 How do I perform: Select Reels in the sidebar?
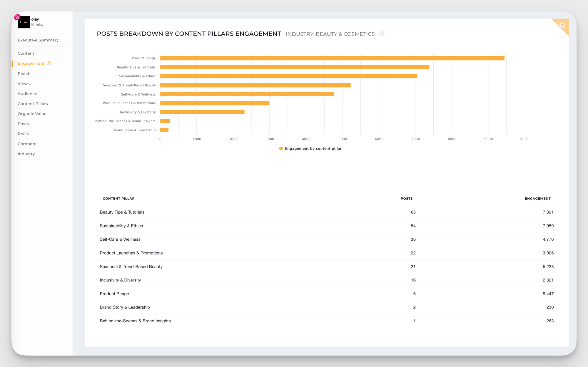(x=23, y=134)
